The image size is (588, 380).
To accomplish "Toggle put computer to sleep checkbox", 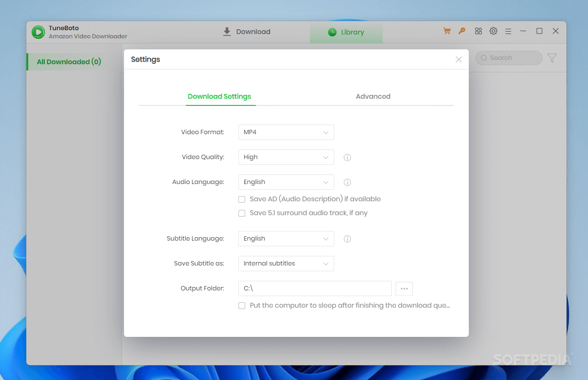I will click(242, 305).
